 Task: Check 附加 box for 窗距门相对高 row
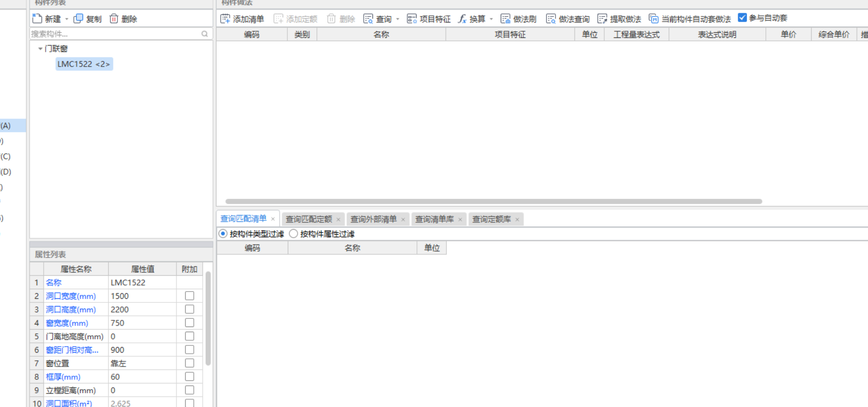click(x=189, y=350)
